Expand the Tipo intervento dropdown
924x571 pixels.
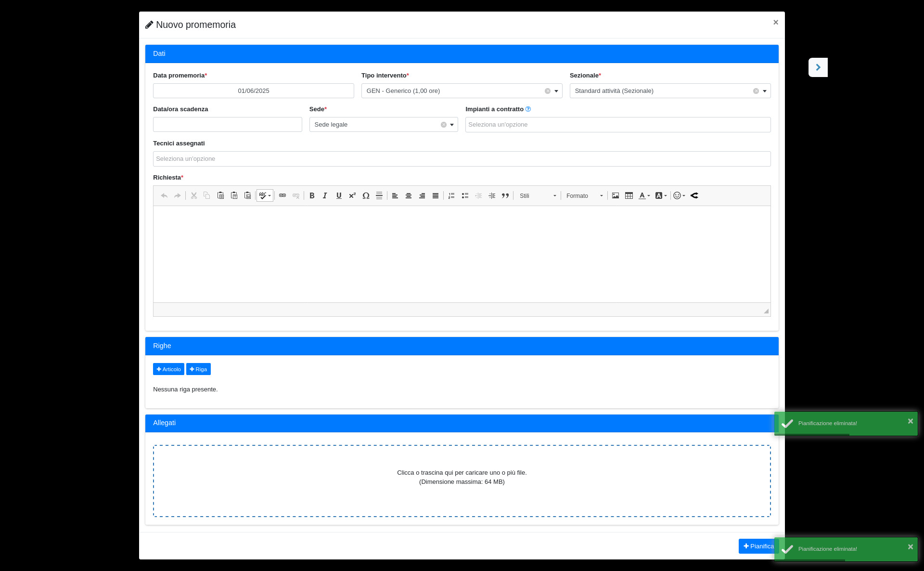[556, 91]
